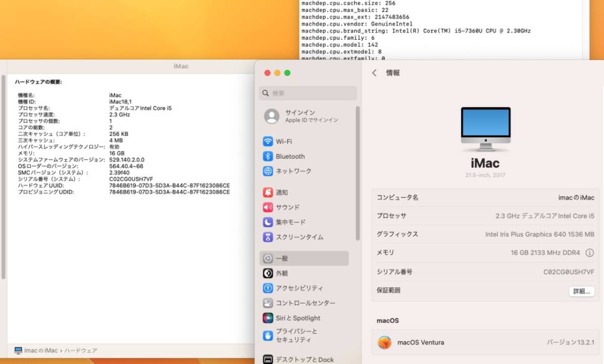Click the SMCバージョン value 2.39f40
This screenshot has height=364, width=604.
click(119, 173)
